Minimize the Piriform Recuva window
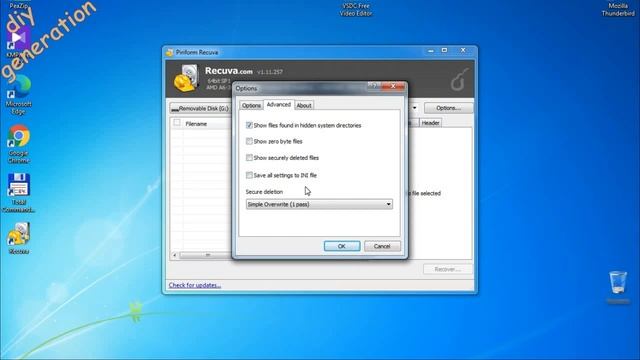 tap(431, 50)
